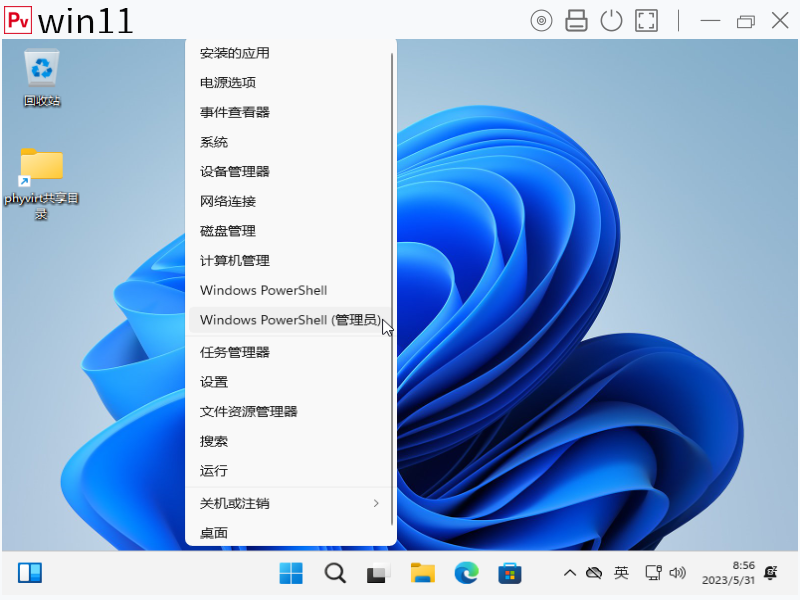Click the power icon in the VM toolbar
The height and width of the screenshot is (600, 800).
[611, 21]
